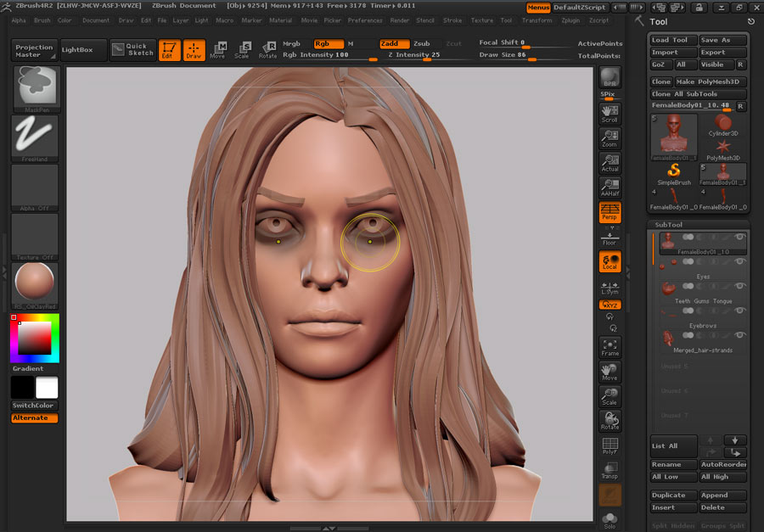Pick a color in color picker
This screenshot has height=532, width=764.
35,338
